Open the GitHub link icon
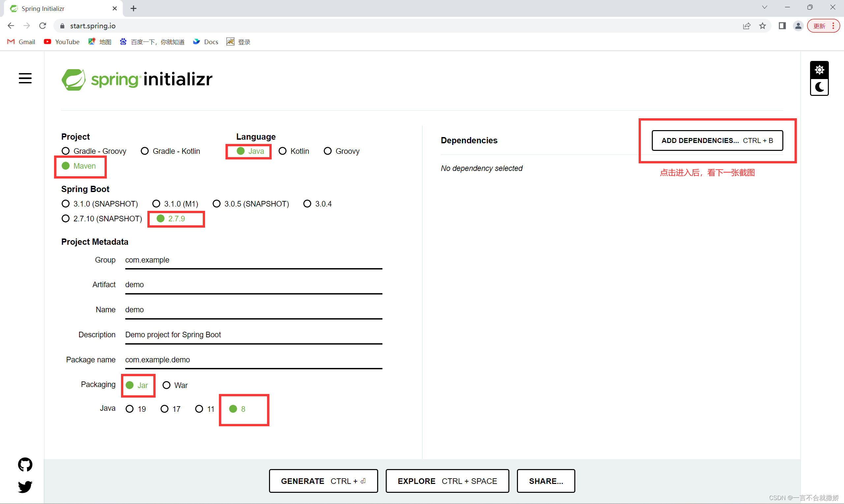Viewport: 844px width, 504px height. click(25, 464)
